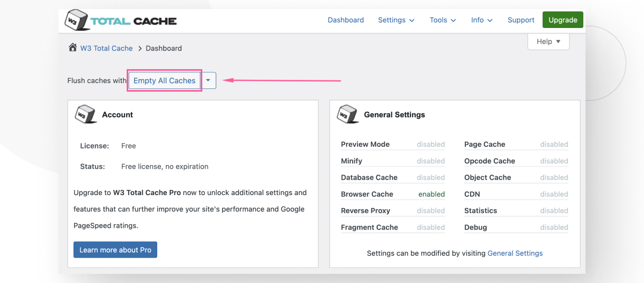Open the General Settings link at the bottom
This screenshot has height=283, width=644.
515,253
